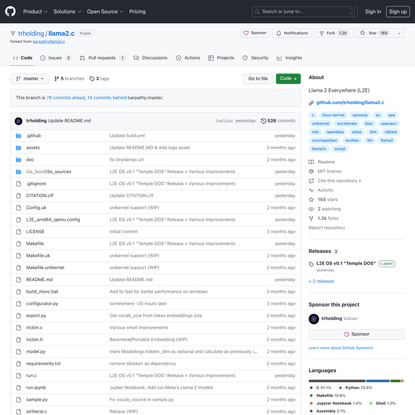Open the github.com/trholding/llama2.c About link
The width and height of the screenshot is (415, 415).
350,103
